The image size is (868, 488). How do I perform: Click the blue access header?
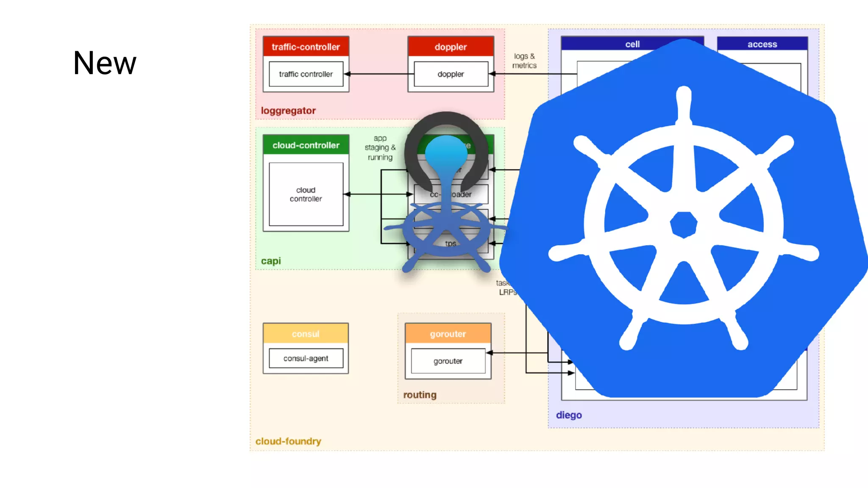click(x=762, y=44)
